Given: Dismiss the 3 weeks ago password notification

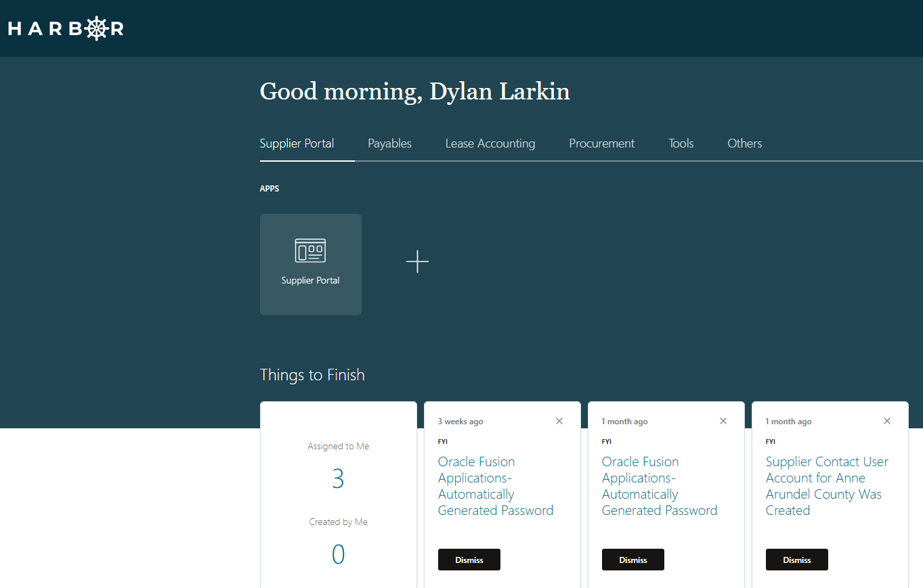Looking at the screenshot, I should (x=469, y=560).
